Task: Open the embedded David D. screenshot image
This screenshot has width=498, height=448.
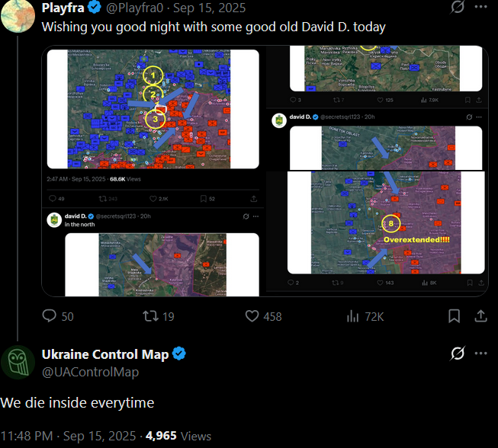Action: 265,171
